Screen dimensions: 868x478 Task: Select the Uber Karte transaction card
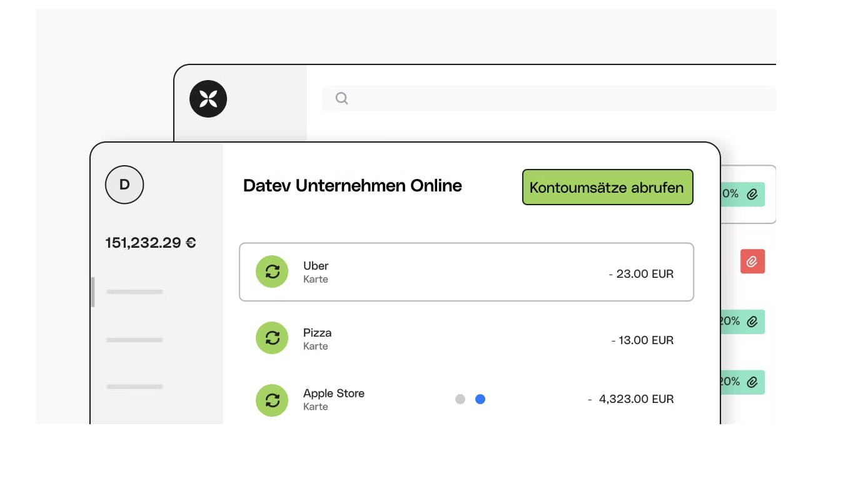tap(467, 272)
